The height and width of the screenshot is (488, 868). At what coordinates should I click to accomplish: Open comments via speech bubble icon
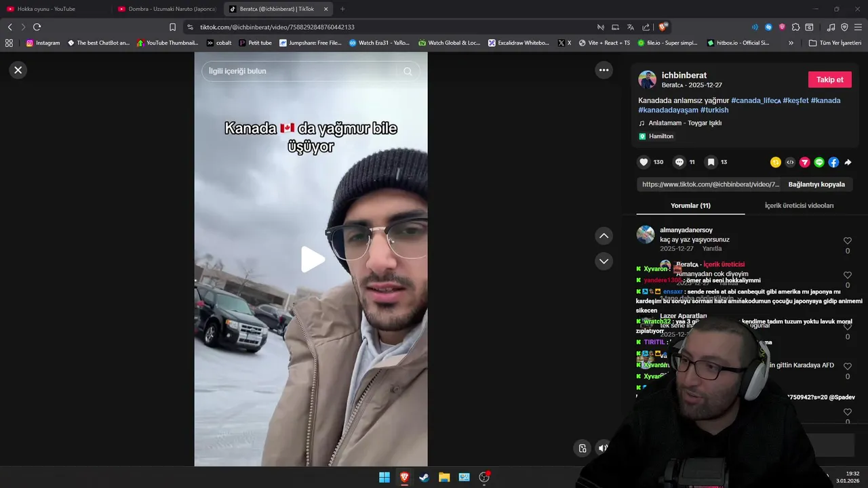(679, 162)
